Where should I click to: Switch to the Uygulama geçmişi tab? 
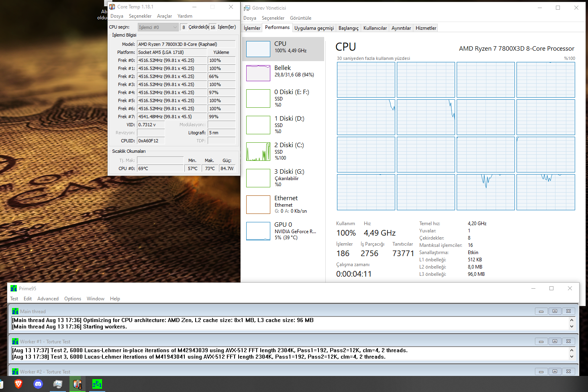coord(314,28)
